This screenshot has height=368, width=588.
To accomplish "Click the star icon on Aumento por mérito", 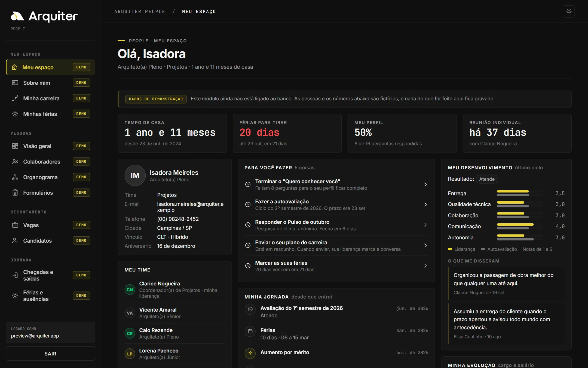I will click(x=250, y=353).
